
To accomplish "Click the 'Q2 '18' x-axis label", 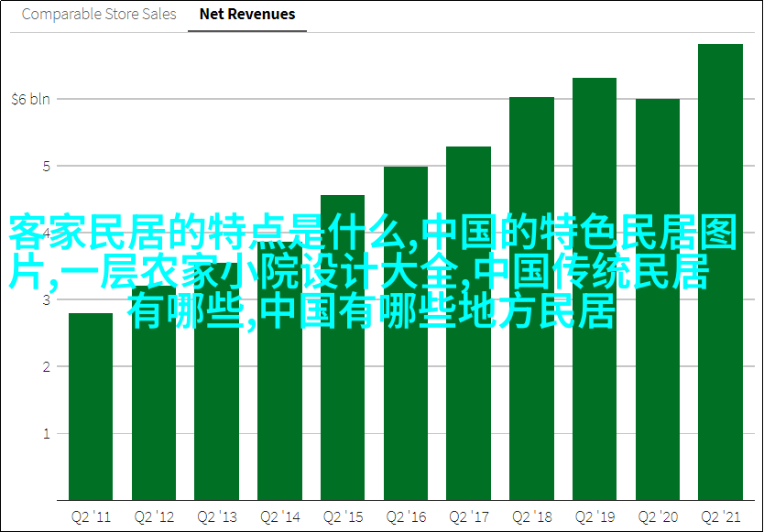I will click(x=531, y=516).
